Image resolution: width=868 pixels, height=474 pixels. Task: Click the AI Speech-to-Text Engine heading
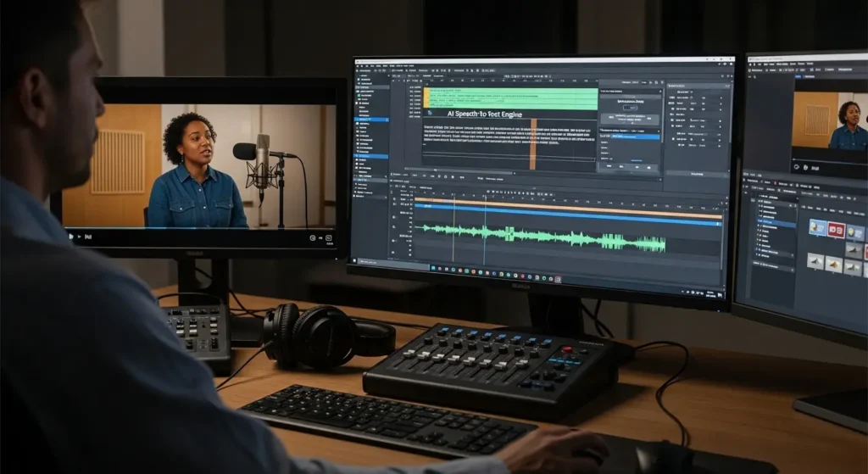point(484,114)
